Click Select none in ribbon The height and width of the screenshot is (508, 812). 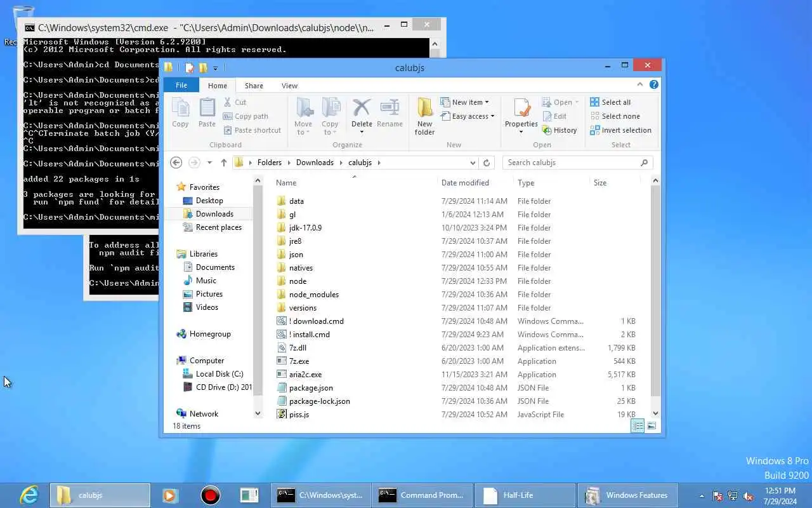tap(614, 116)
